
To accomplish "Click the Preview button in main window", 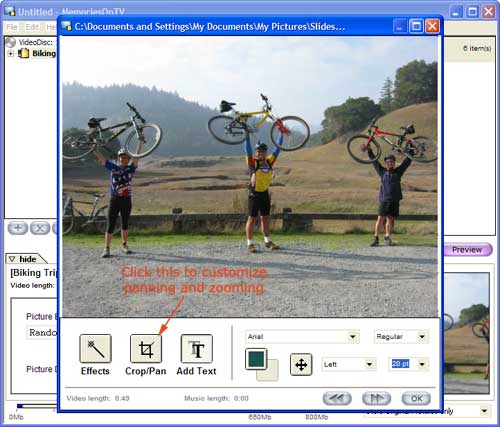I will [x=467, y=250].
